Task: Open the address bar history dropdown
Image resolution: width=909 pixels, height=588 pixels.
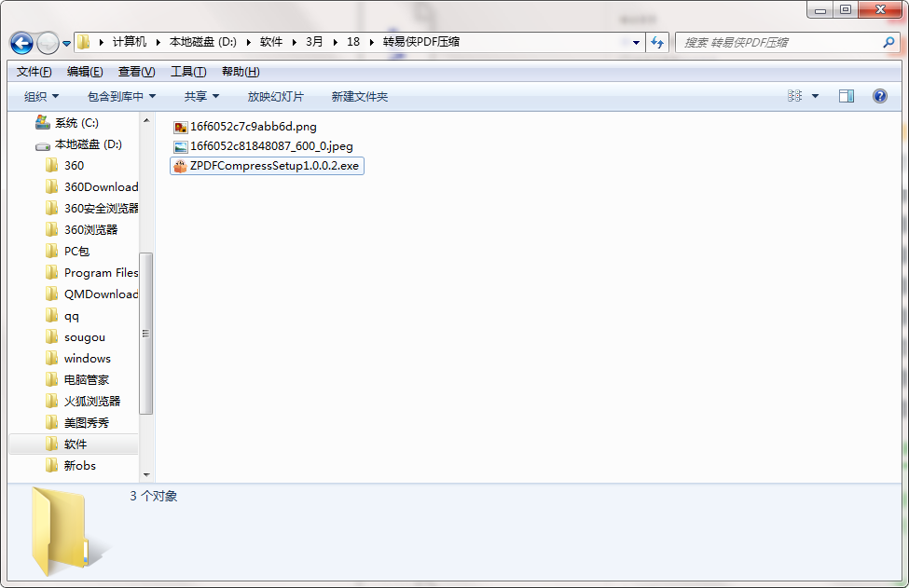Action: (x=636, y=42)
